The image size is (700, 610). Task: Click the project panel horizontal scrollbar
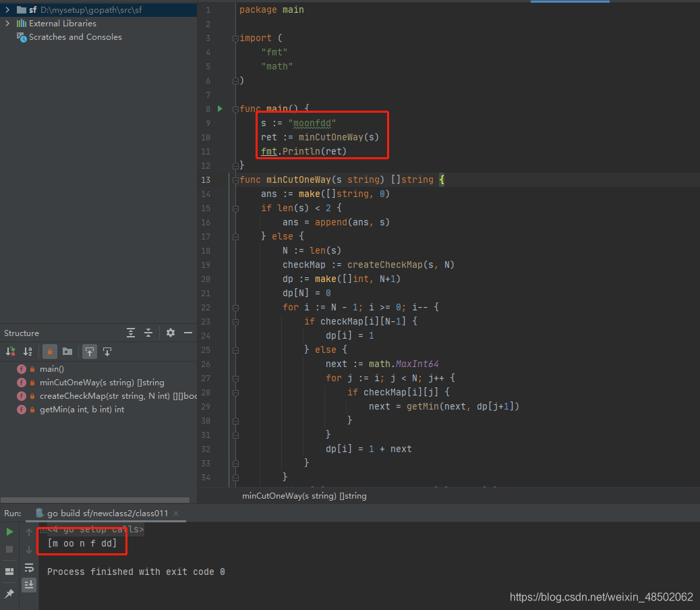pos(94,500)
